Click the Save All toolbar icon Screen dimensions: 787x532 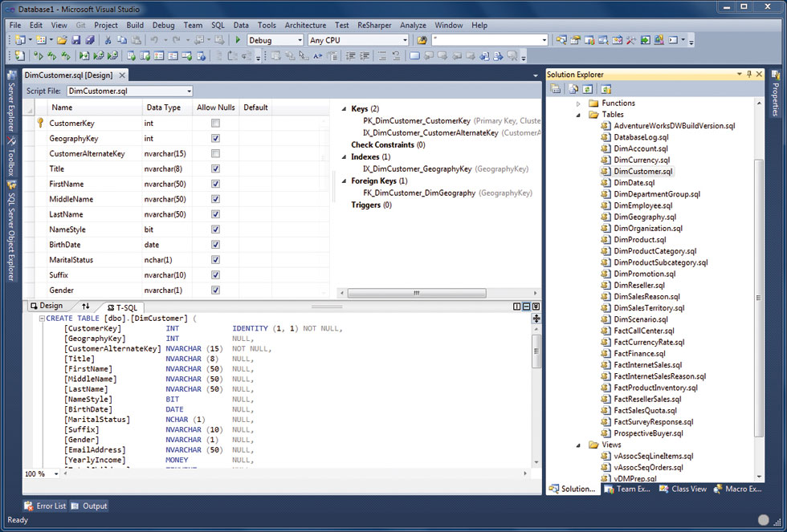(x=90, y=40)
